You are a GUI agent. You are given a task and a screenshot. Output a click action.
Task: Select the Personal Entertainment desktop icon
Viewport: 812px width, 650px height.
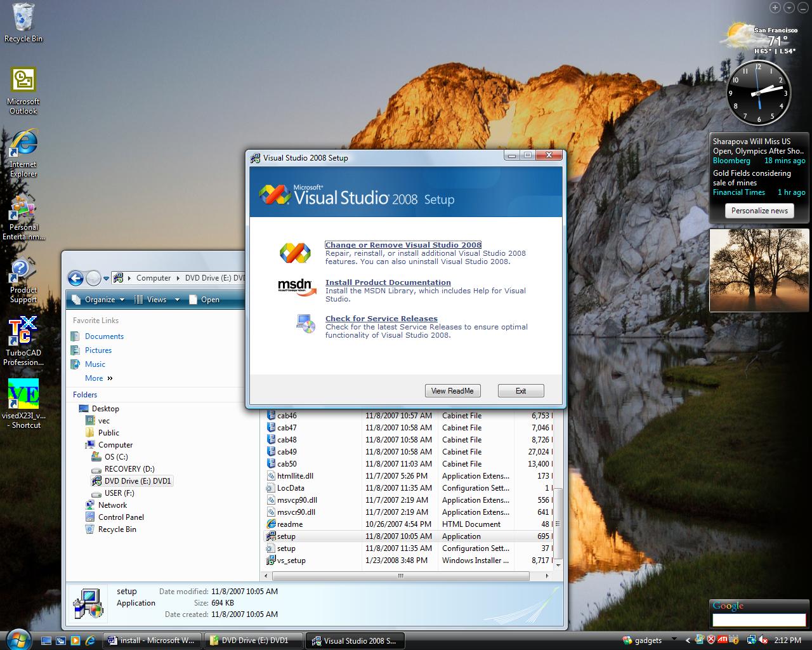(x=23, y=218)
